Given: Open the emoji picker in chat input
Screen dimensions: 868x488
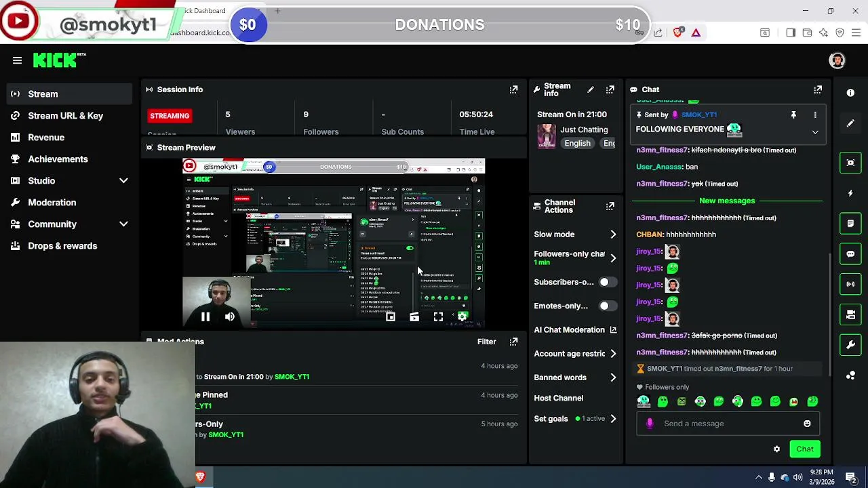Looking at the screenshot, I should pos(807,424).
